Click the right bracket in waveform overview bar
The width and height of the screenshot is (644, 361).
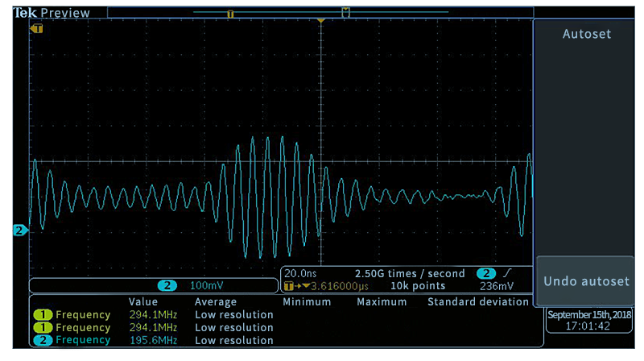(345, 13)
